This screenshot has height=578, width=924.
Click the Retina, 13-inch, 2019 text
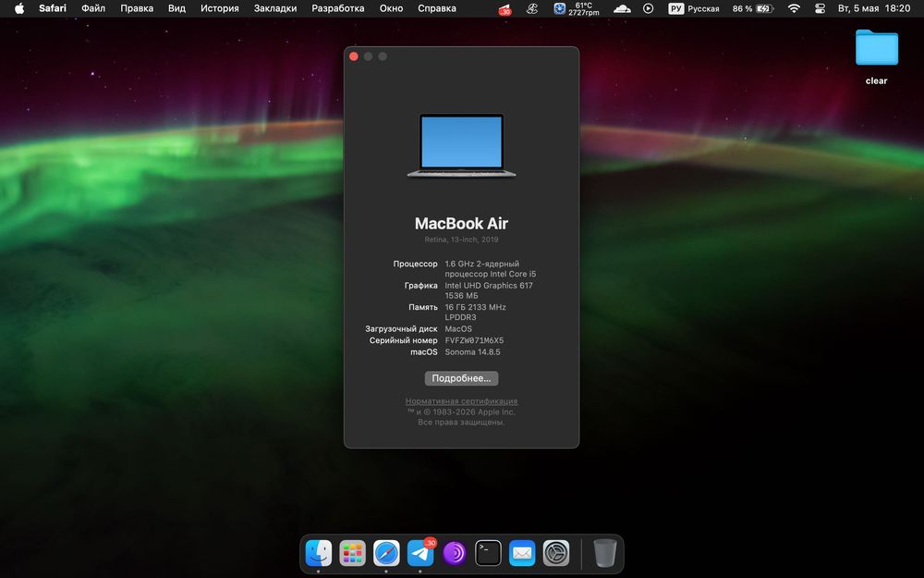tap(461, 240)
